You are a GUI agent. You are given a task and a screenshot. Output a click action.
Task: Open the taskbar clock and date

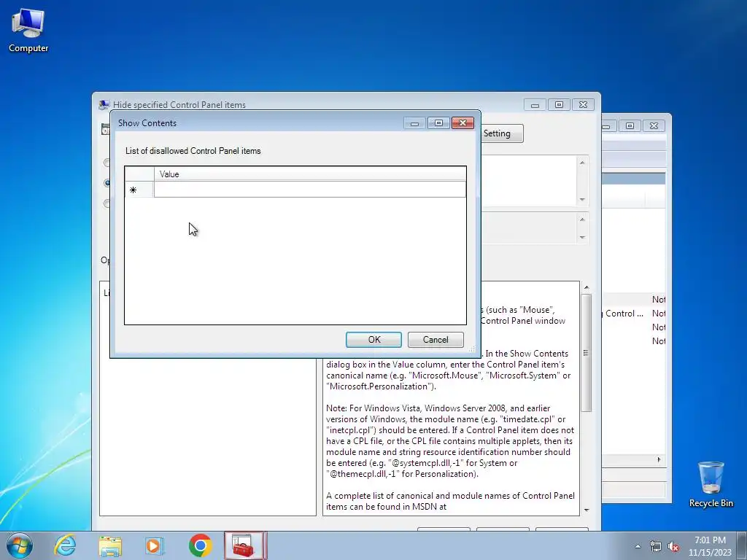click(x=709, y=546)
